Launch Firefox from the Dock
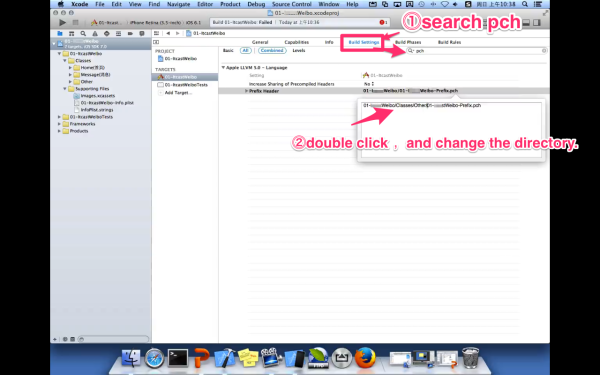The image size is (600, 375). tap(365, 358)
